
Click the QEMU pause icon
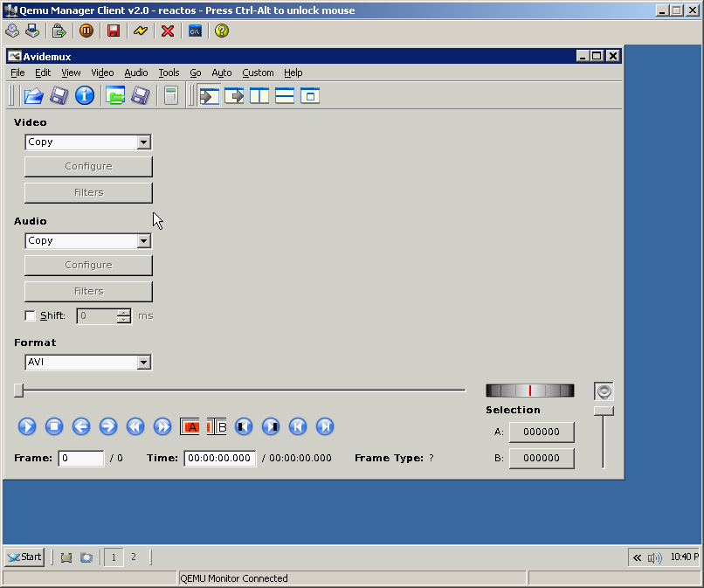pos(86,31)
